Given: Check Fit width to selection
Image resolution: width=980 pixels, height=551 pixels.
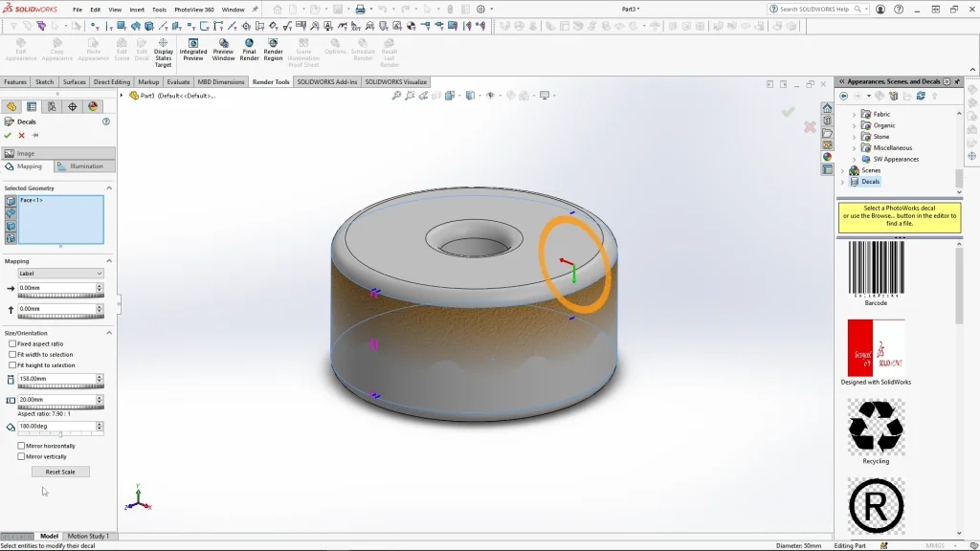Looking at the screenshot, I should pos(12,355).
